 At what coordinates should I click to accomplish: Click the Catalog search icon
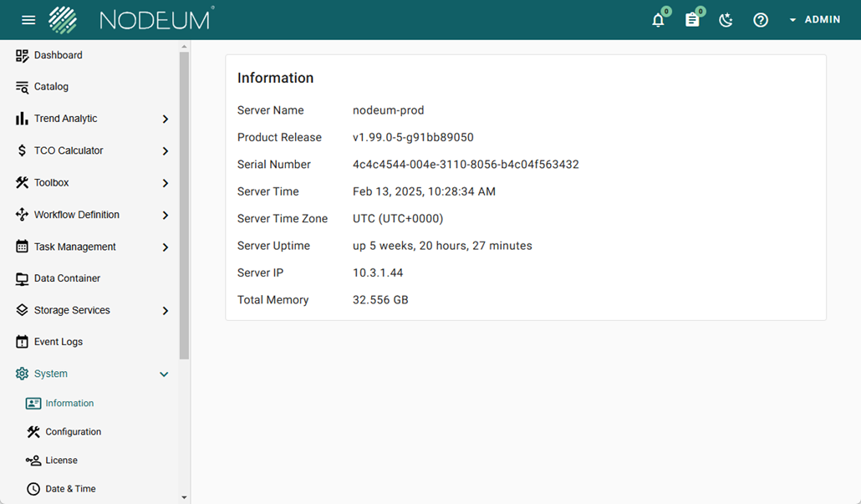(x=23, y=87)
